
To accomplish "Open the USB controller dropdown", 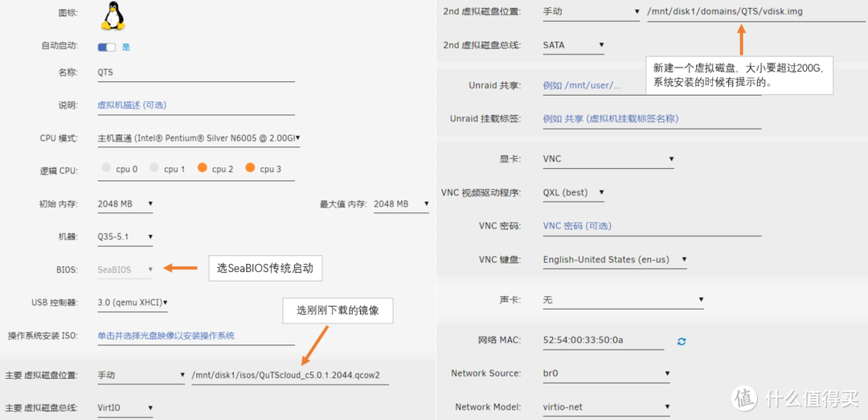I will coord(133,303).
